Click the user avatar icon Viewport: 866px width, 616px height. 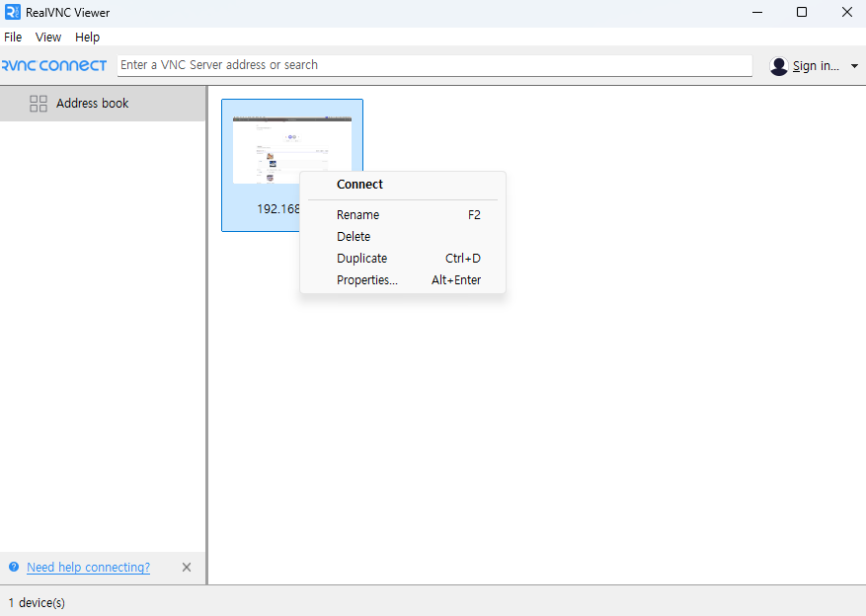pyautogui.click(x=779, y=66)
